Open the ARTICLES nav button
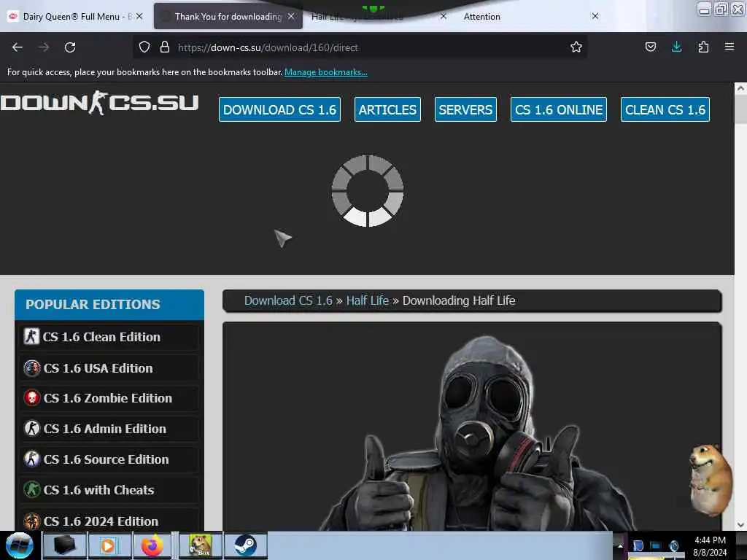The height and width of the screenshot is (560, 747). tap(387, 109)
